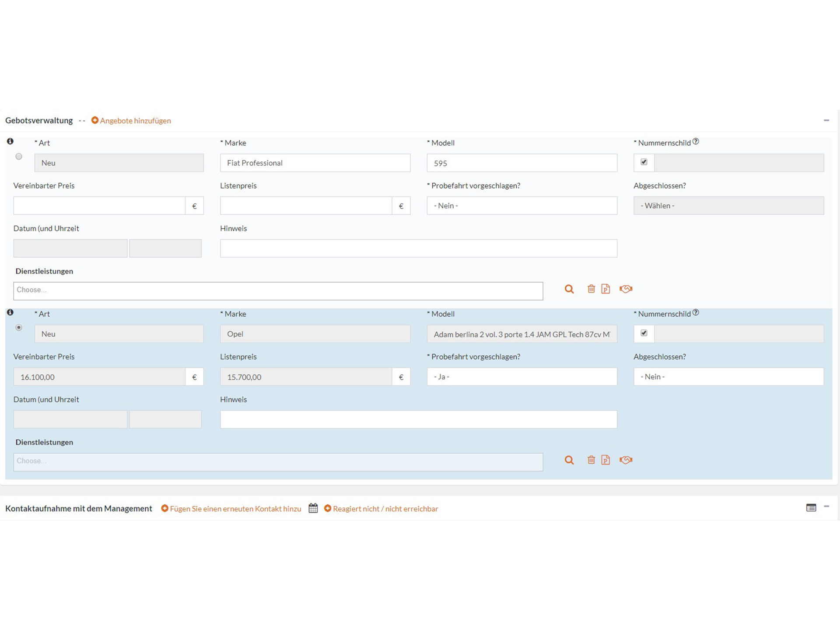Delete the Opel offer via trash icon

(x=591, y=460)
